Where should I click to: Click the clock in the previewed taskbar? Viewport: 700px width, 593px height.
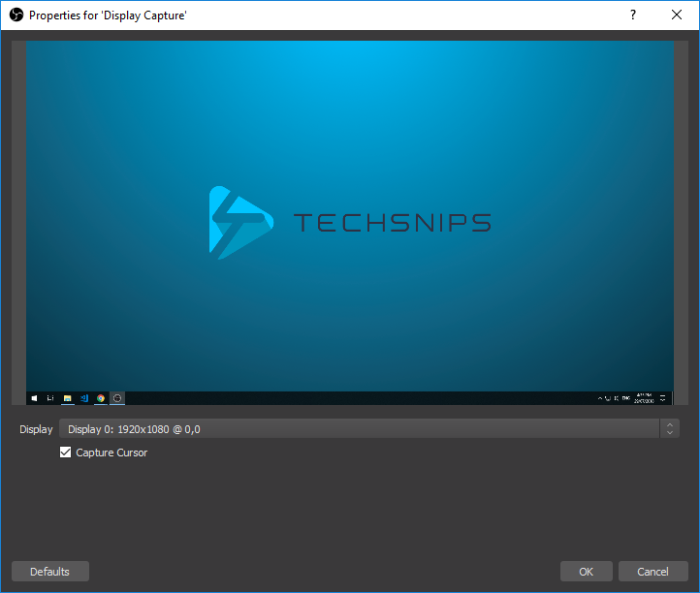pos(644,398)
